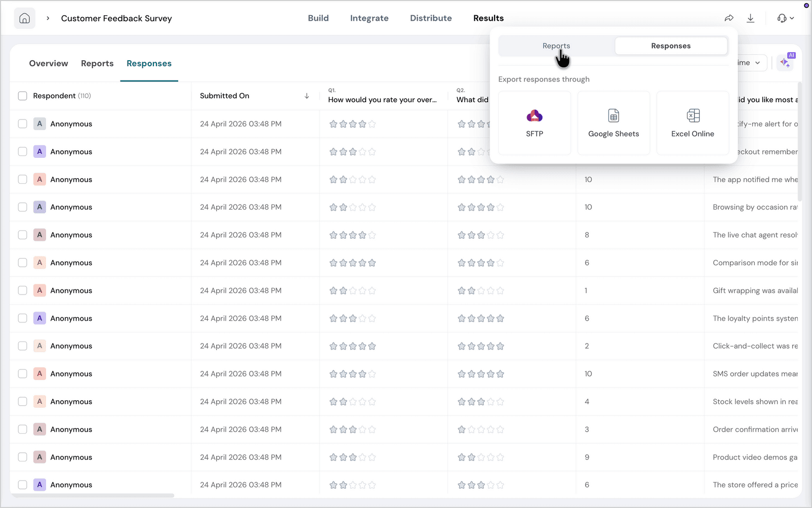812x508 pixels.
Task: Open the AI sparkle assistant
Action: coord(785,63)
